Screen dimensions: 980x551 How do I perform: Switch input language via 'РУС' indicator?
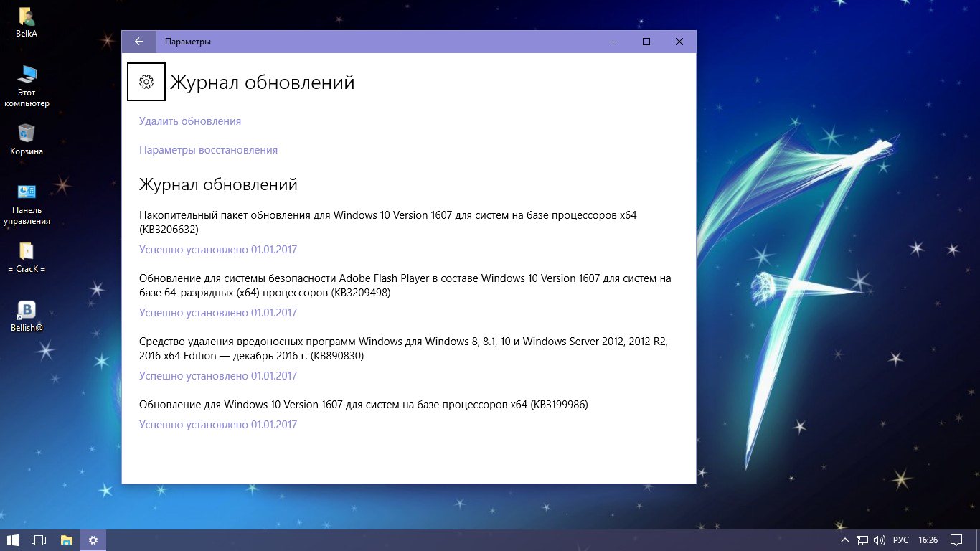pyautogui.click(x=901, y=540)
